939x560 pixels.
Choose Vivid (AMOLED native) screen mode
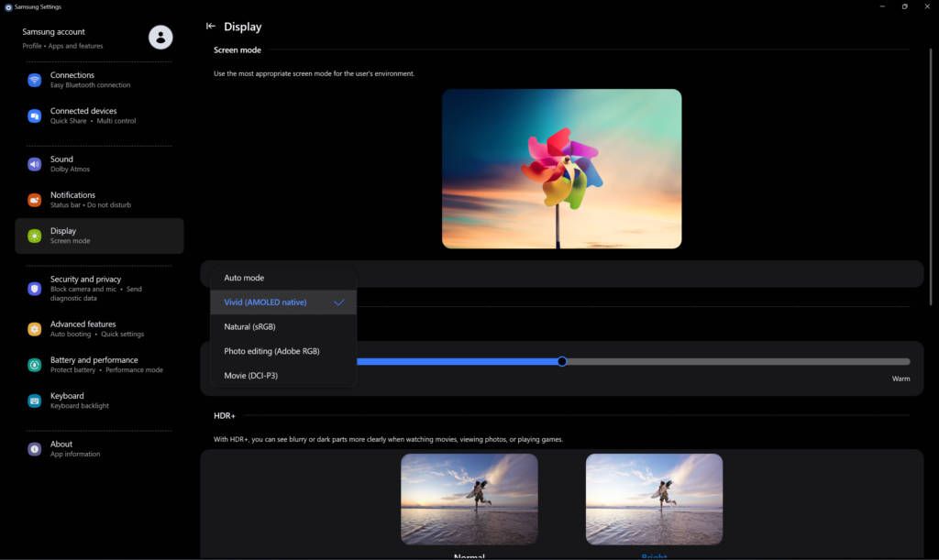tap(283, 302)
